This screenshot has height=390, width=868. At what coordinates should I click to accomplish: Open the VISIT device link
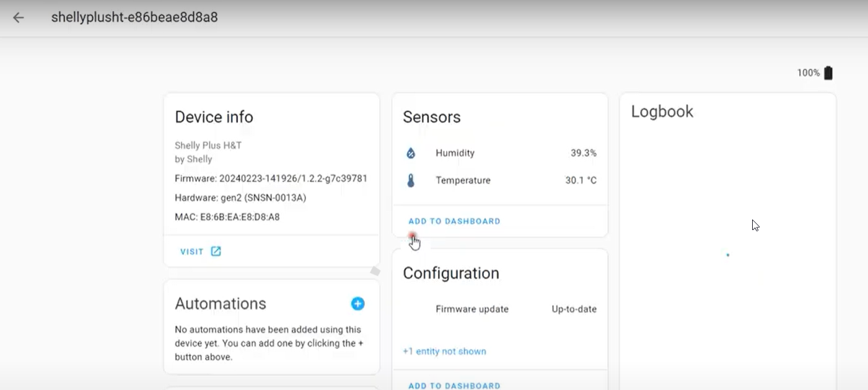click(192, 252)
